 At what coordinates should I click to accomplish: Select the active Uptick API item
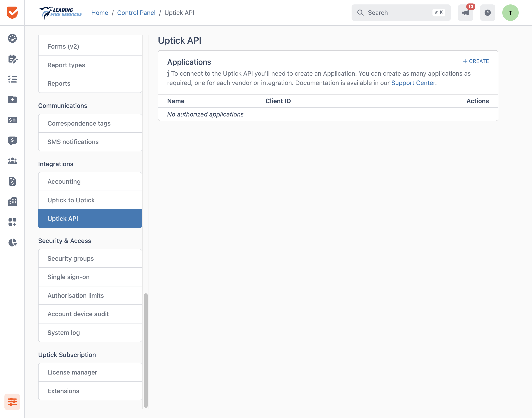[90, 219]
